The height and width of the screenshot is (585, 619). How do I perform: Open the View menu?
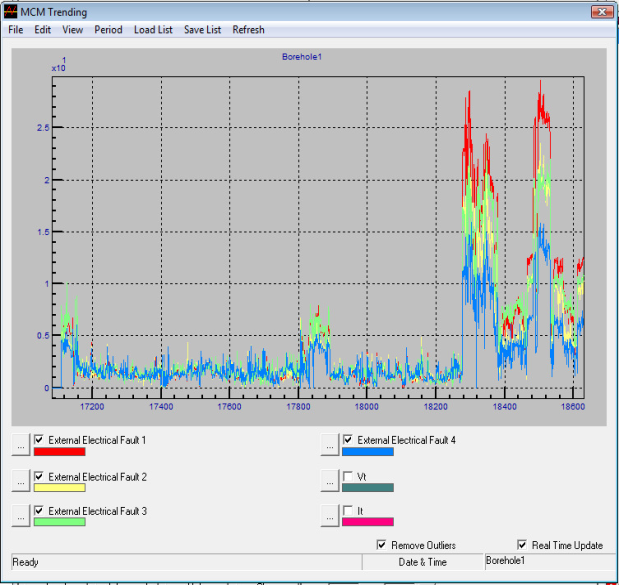click(72, 30)
